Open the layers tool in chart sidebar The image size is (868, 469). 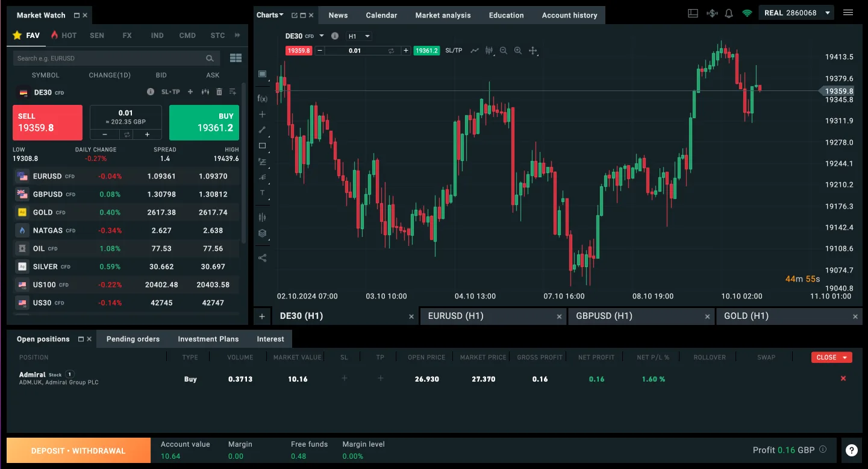point(262,233)
